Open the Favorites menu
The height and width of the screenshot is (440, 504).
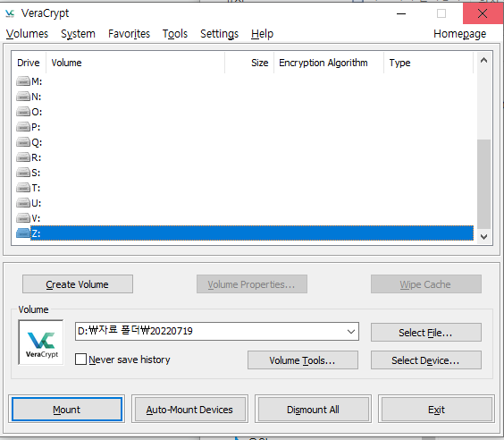(x=129, y=34)
